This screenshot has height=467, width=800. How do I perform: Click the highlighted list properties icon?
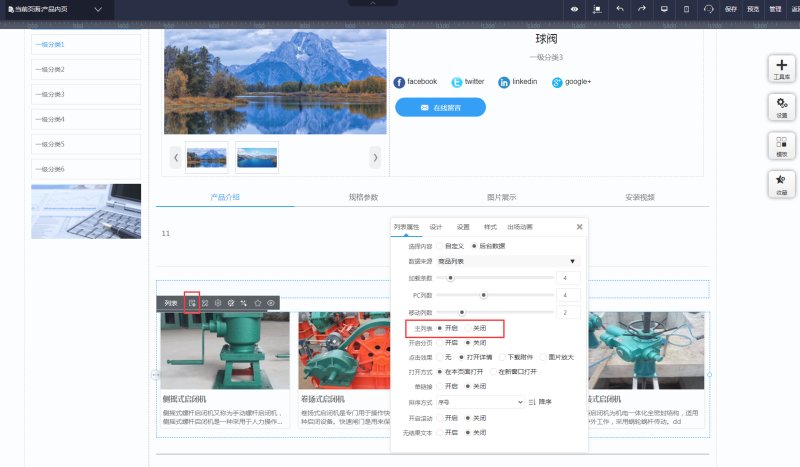192,302
